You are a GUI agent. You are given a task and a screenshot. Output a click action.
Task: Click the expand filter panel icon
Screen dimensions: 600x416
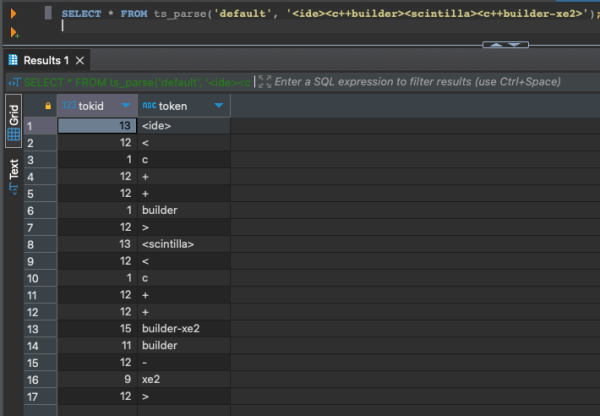pyautogui.click(x=264, y=81)
